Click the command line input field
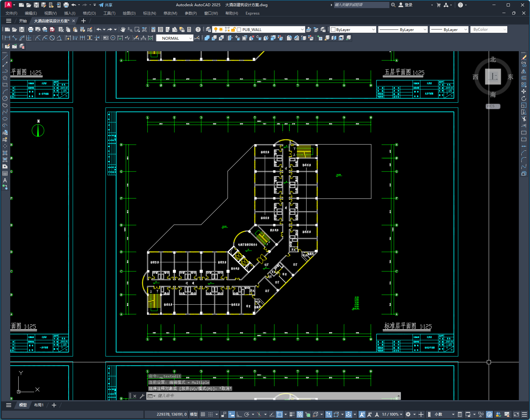The width and height of the screenshot is (530, 420). (276, 396)
